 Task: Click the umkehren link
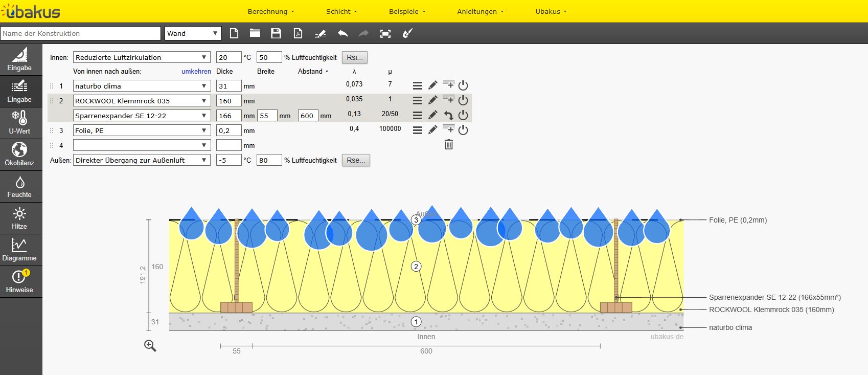(196, 72)
